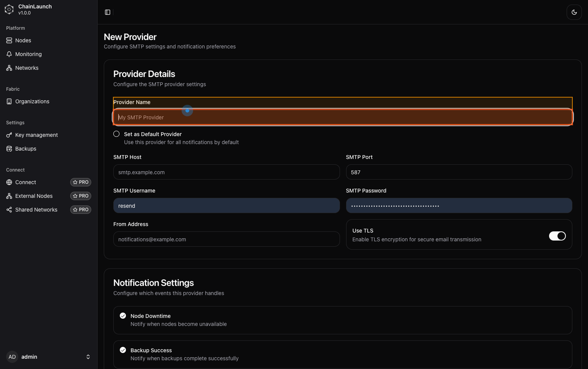Uncheck the Node Downtime notification
This screenshot has width=588, height=369.
(x=123, y=316)
